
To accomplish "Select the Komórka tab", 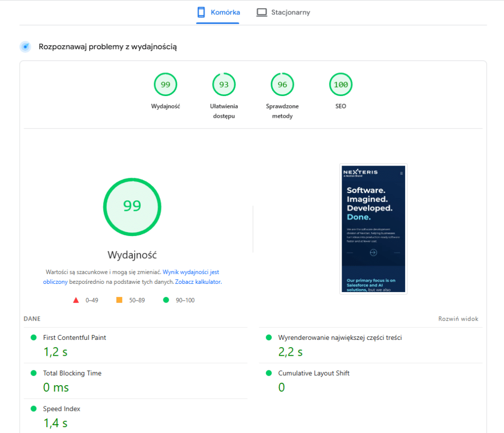I will 218,12.
